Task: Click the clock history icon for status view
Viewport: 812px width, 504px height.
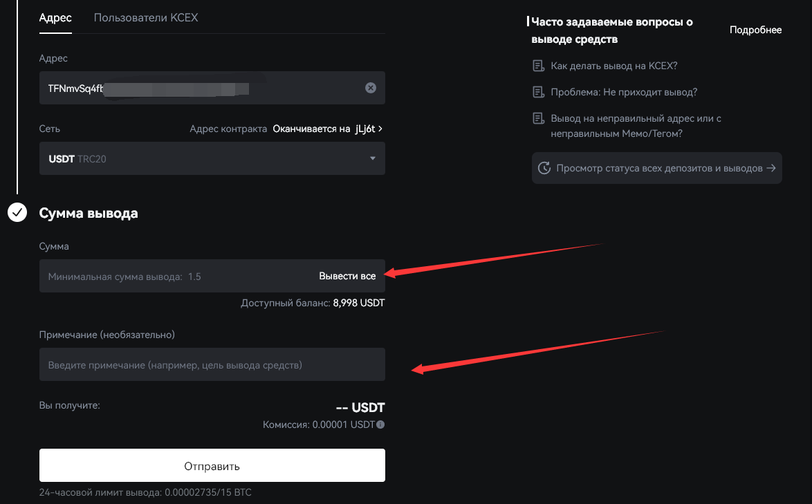Action: [544, 168]
